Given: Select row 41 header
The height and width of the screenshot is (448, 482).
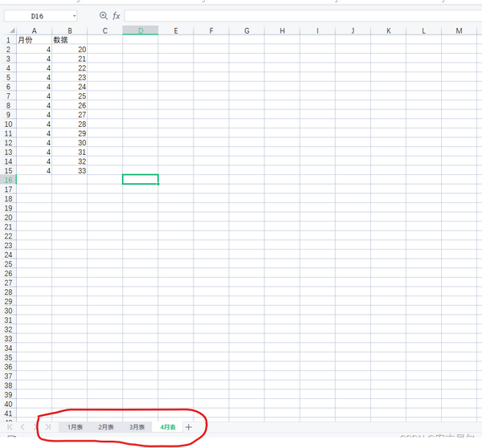Looking at the screenshot, I should [x=8, y=413].
